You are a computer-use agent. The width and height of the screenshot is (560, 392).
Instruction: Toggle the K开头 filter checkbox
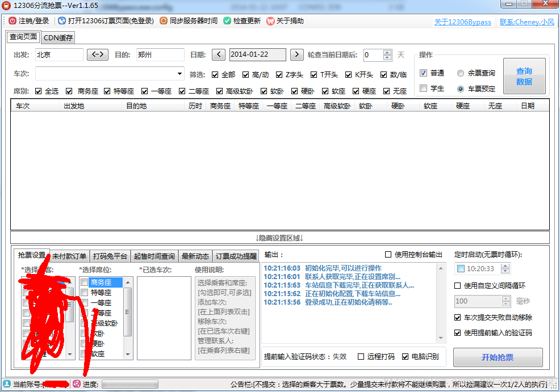tap(349, 74)
